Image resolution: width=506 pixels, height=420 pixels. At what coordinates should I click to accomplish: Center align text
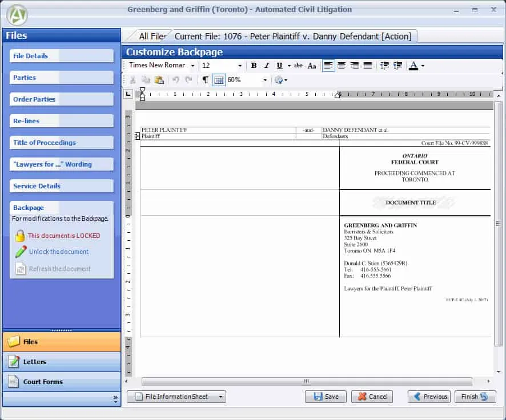coord(342,66)
